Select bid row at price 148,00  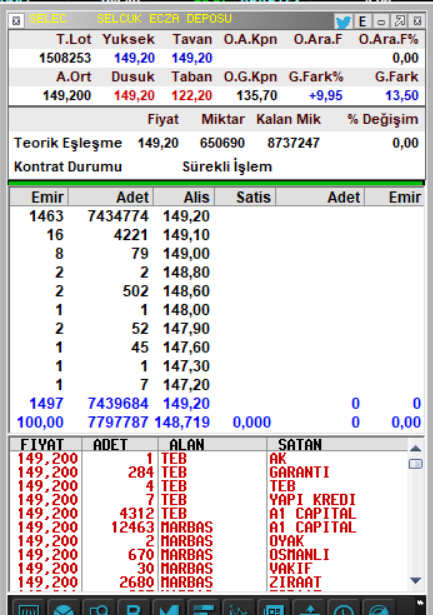coord(216,310)
